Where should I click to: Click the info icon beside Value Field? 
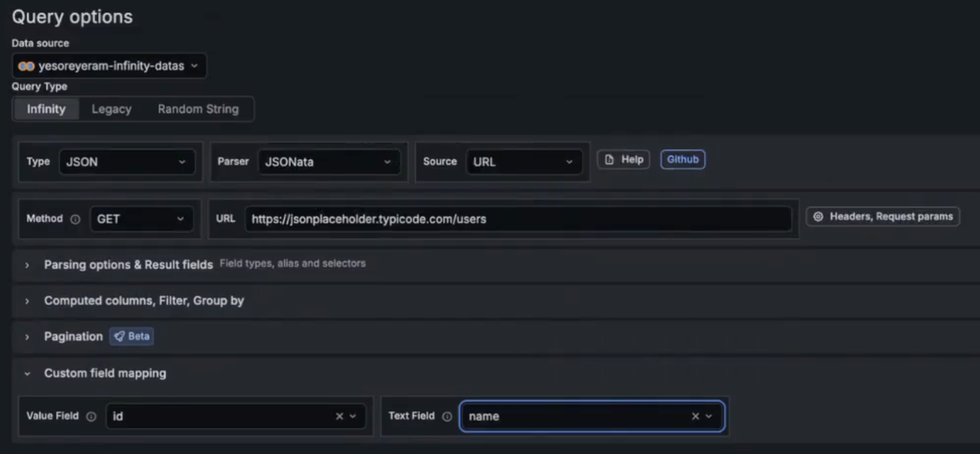tap(91, 416)
